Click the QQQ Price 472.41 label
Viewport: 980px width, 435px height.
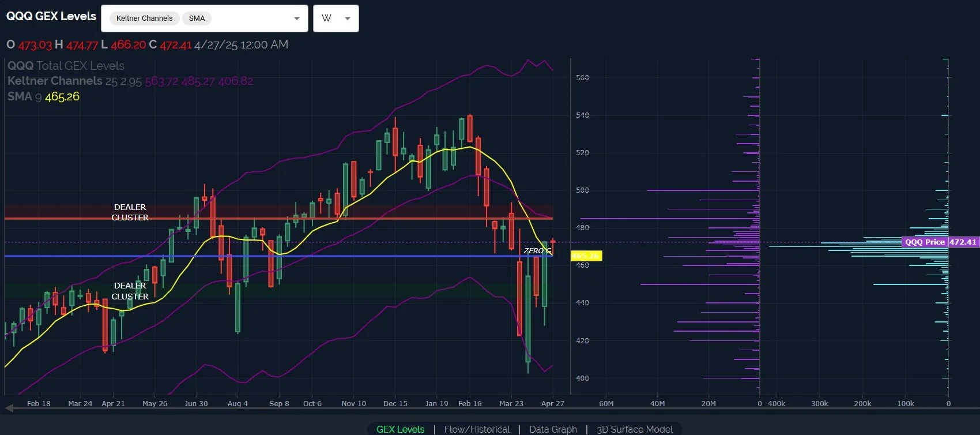[940, 242]
